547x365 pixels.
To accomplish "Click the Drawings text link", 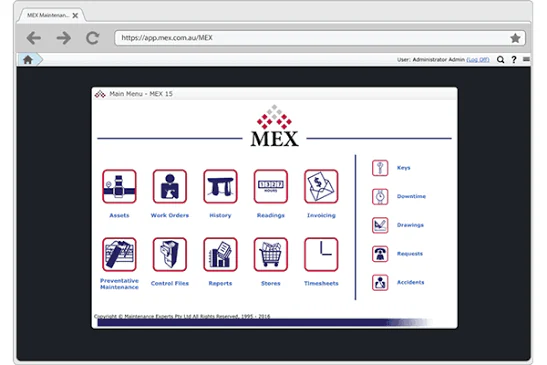I will [x=410, y=225].
